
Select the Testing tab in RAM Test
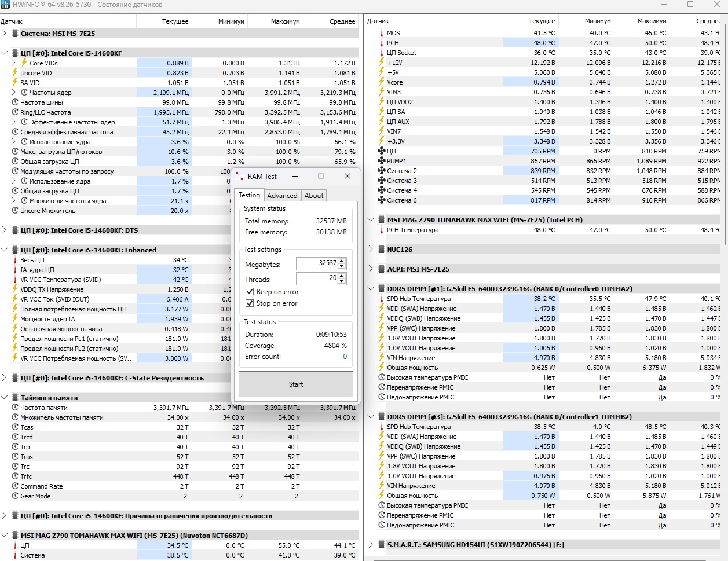coord(250,195)
